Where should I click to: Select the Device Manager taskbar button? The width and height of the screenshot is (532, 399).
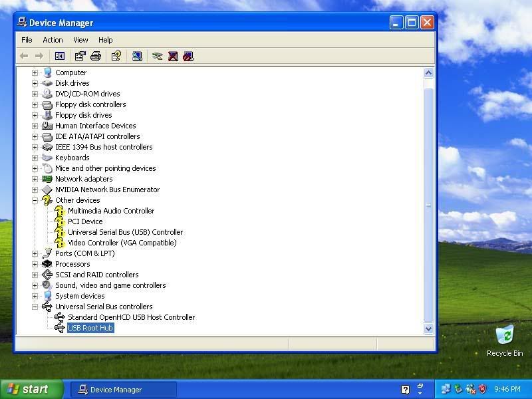pyautogui.click(x=124, y=390)
